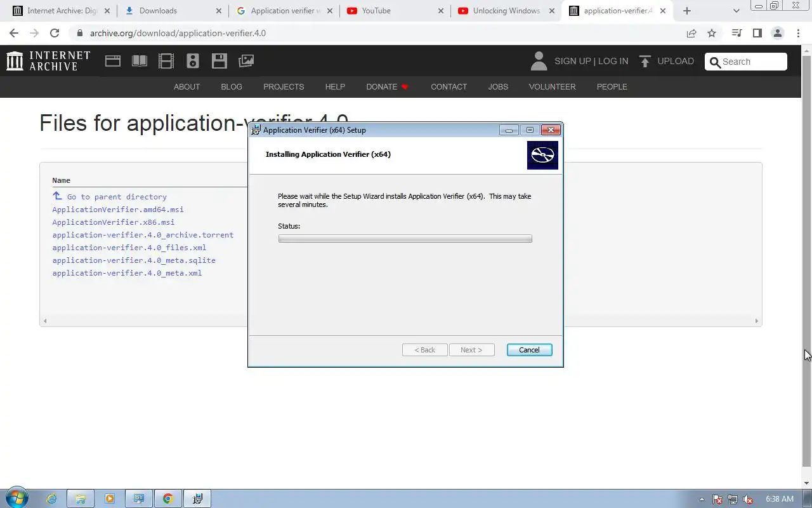The height and width of the screenshot is (508, 812).
Task: Open the Video film icon
Action: [166, 61]
